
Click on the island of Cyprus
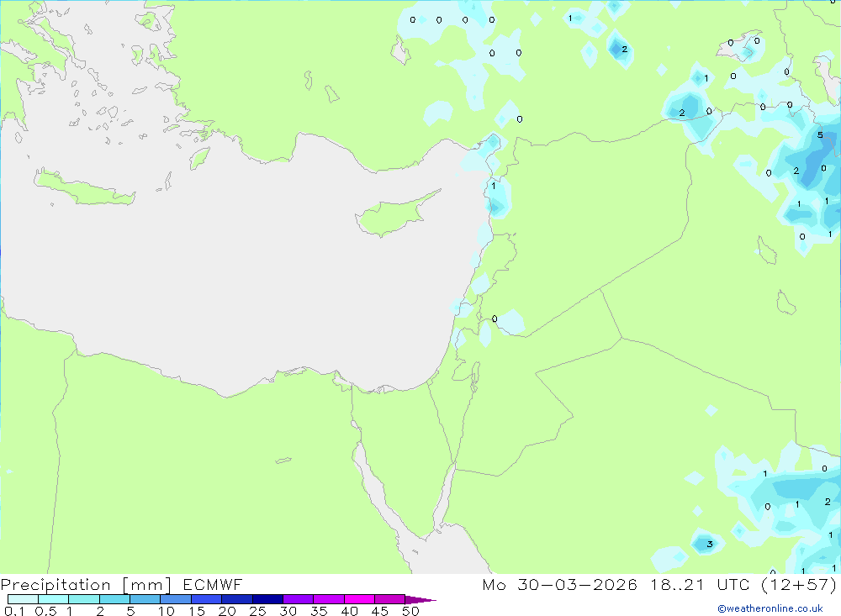[x=392, y=214]
